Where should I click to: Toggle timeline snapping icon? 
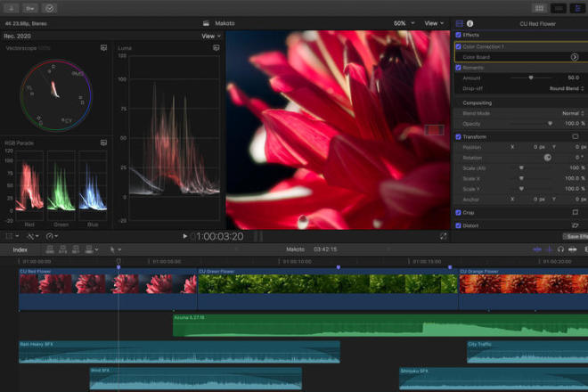(572, 249)
